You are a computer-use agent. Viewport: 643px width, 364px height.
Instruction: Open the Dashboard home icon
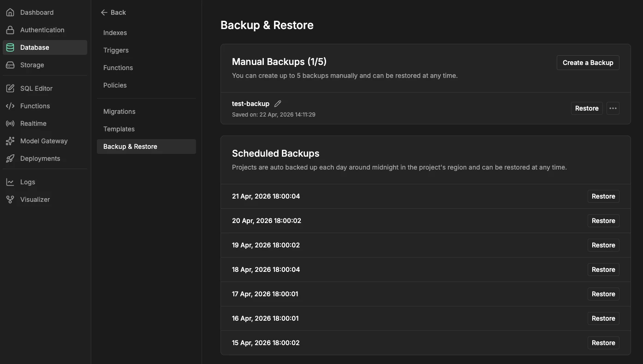pos(10,12)
